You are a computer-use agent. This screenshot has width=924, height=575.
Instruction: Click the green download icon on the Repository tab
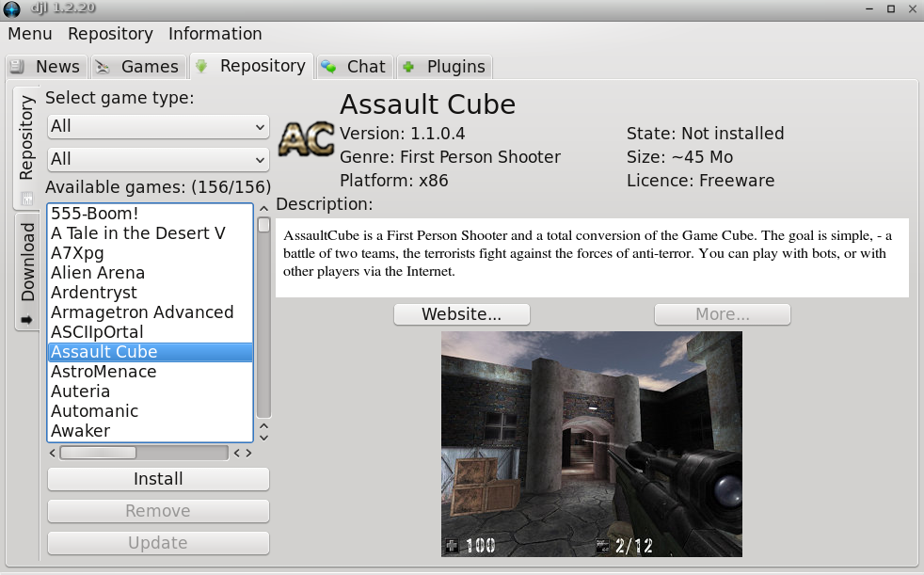point(201,66)
